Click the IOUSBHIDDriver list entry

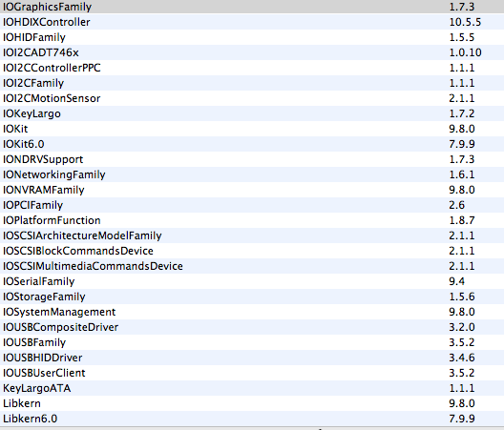point(252,358)
